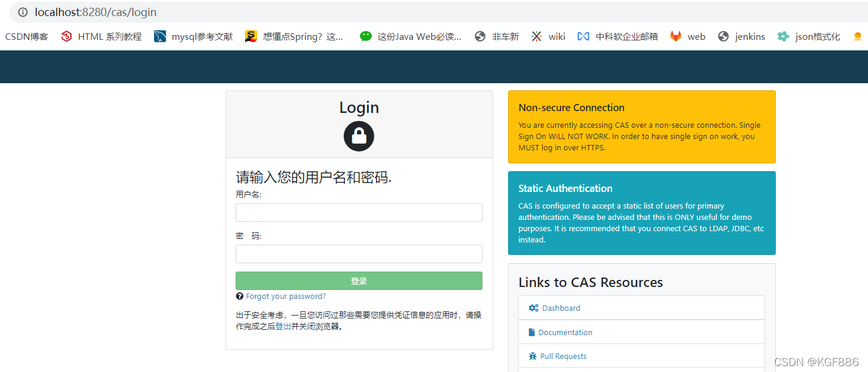Open the web bookmark
The image size is (868, 372).
pyautogui.click(x=697, y=36)
